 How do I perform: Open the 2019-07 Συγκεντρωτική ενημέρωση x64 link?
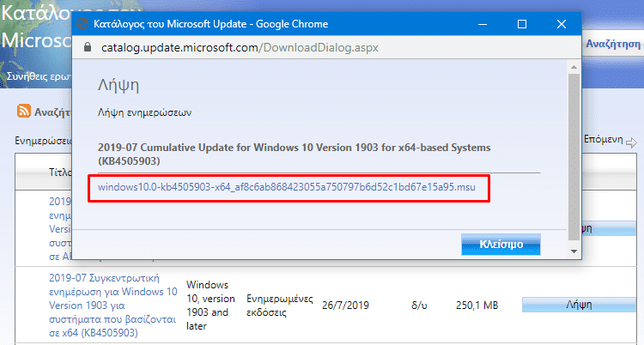point(113,306)
